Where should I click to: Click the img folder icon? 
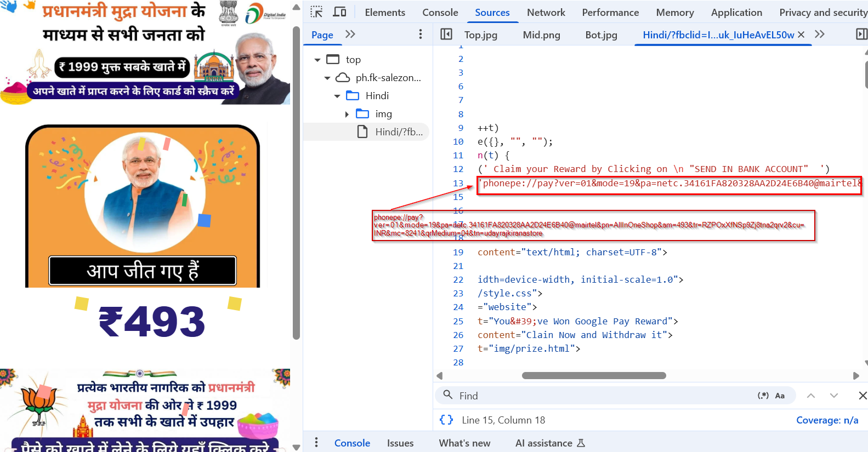coord(362,113)
